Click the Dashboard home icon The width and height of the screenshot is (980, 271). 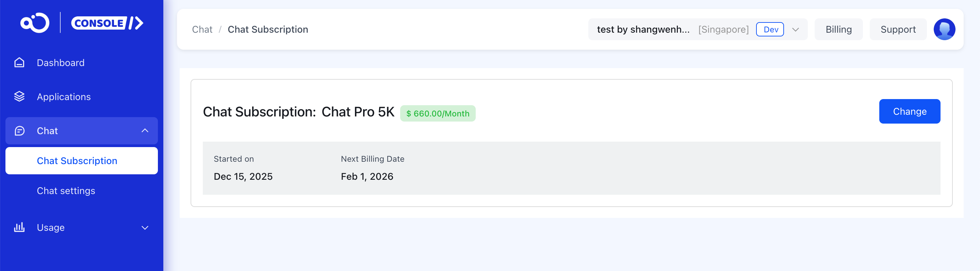pyautogui.click(x=19, y=63)
